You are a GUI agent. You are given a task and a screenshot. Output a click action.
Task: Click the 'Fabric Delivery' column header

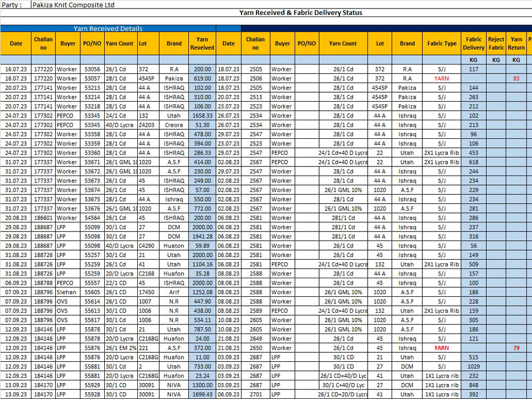(x=473, y=44)
